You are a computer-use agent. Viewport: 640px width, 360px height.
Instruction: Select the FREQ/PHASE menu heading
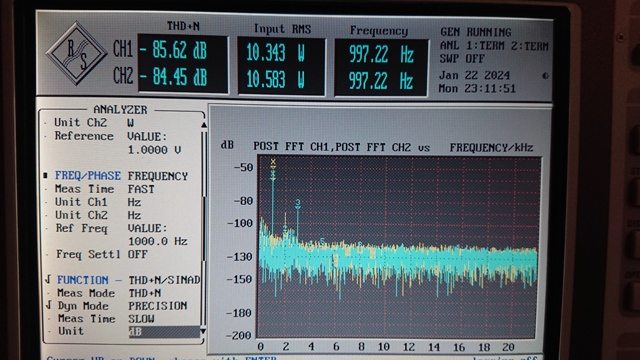pos(88,176)
